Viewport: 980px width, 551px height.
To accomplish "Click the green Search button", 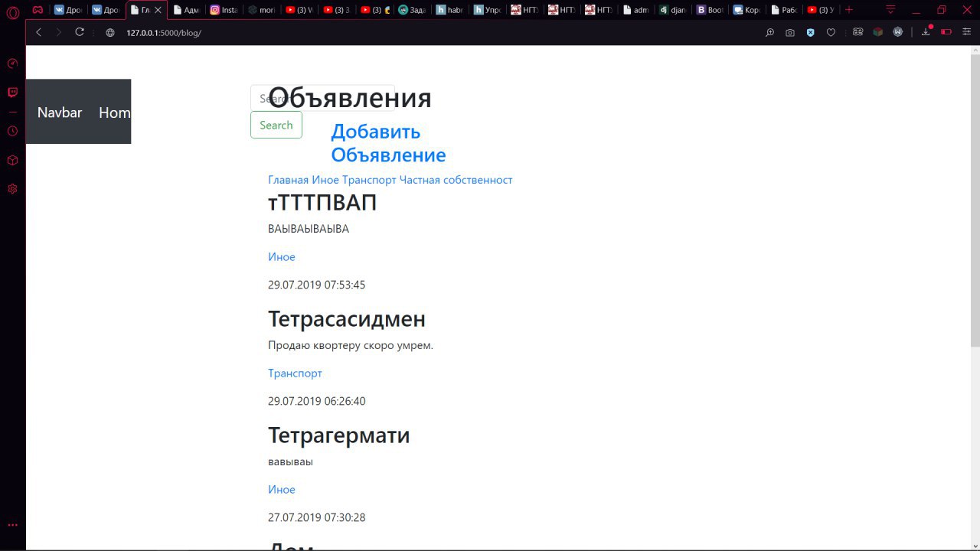I will pos(276,125).
